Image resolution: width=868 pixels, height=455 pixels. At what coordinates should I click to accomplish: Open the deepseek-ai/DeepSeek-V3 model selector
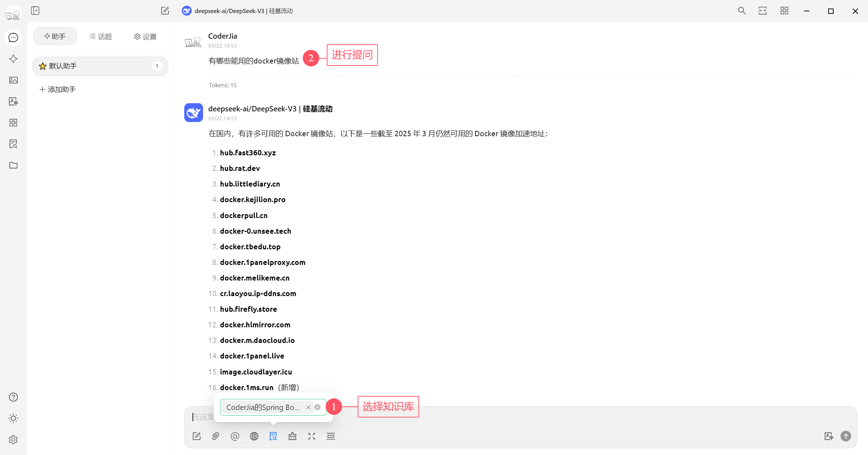(238, 11)
